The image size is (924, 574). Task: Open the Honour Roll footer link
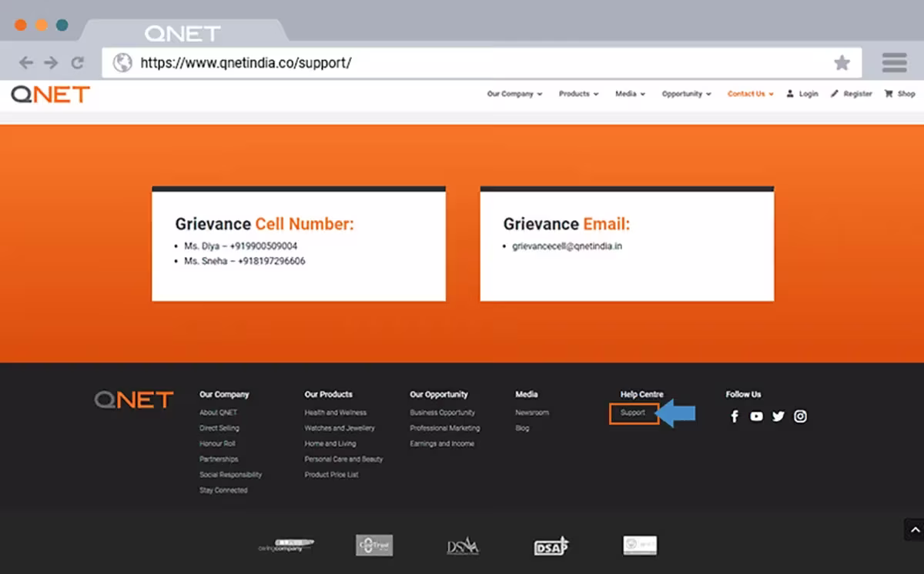[217, 443]
